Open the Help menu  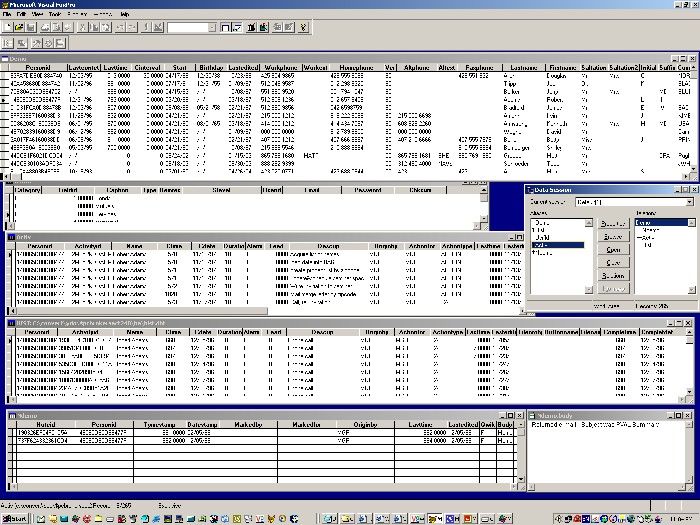click(124, 15)
